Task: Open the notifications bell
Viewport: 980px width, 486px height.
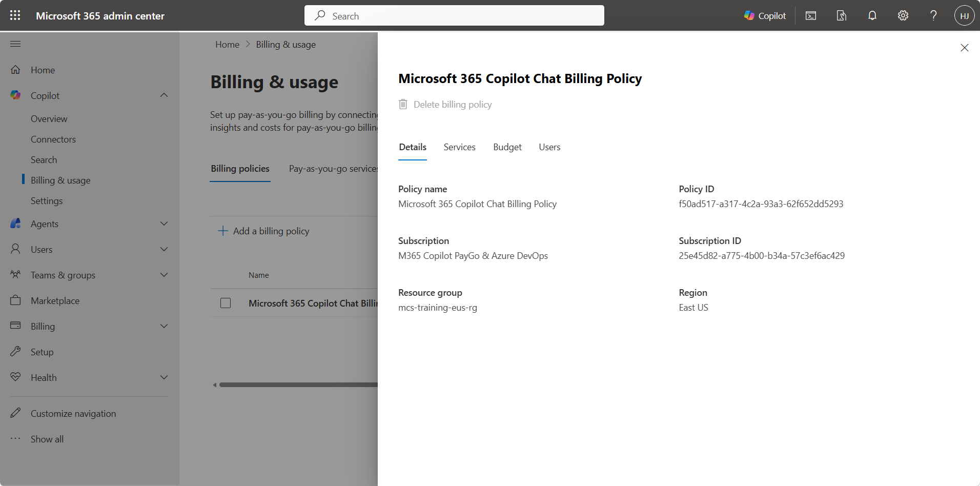Action: pyautogui.click(x=872, y=15)
